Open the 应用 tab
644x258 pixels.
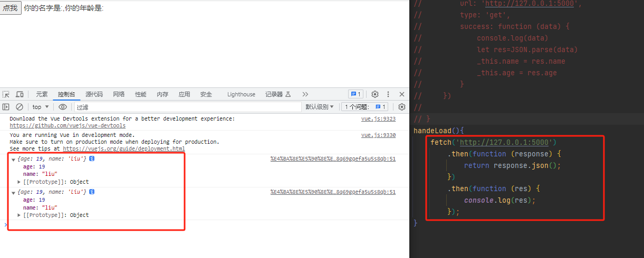point(184,94)
